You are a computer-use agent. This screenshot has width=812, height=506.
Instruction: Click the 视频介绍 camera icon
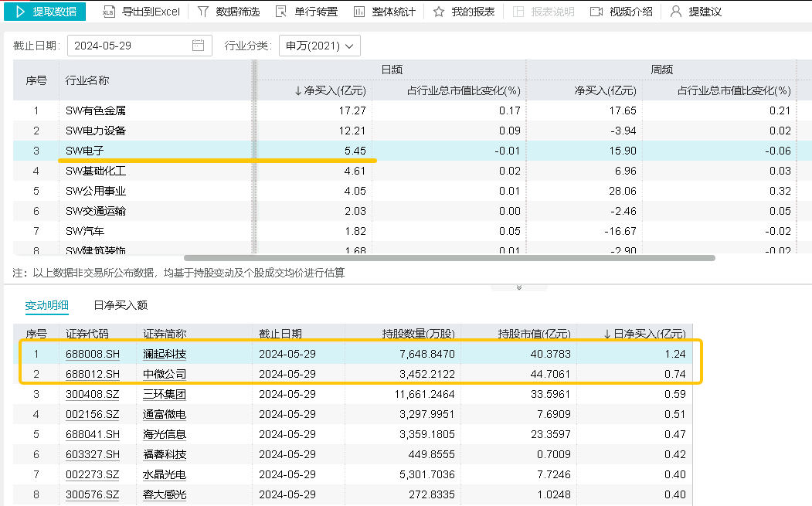(596, 12)
